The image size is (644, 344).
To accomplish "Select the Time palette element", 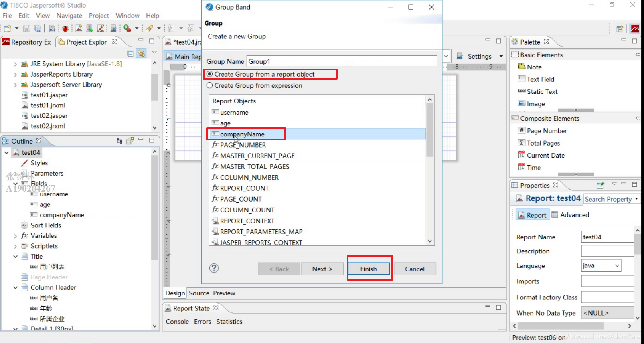I will point(529,168).
